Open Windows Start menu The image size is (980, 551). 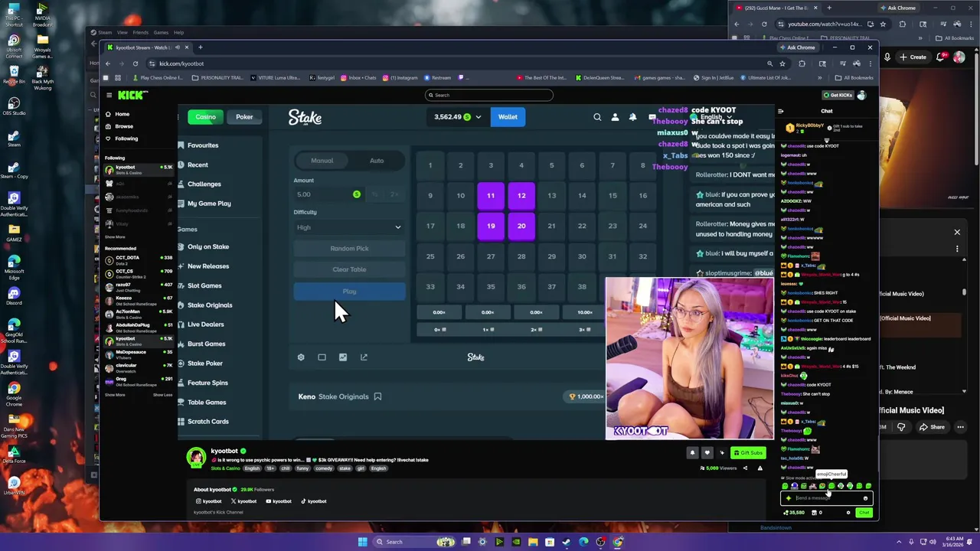coord(362,542)
